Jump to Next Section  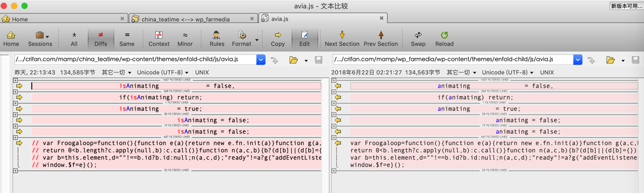pyautogui.click(x=342, y=35)
